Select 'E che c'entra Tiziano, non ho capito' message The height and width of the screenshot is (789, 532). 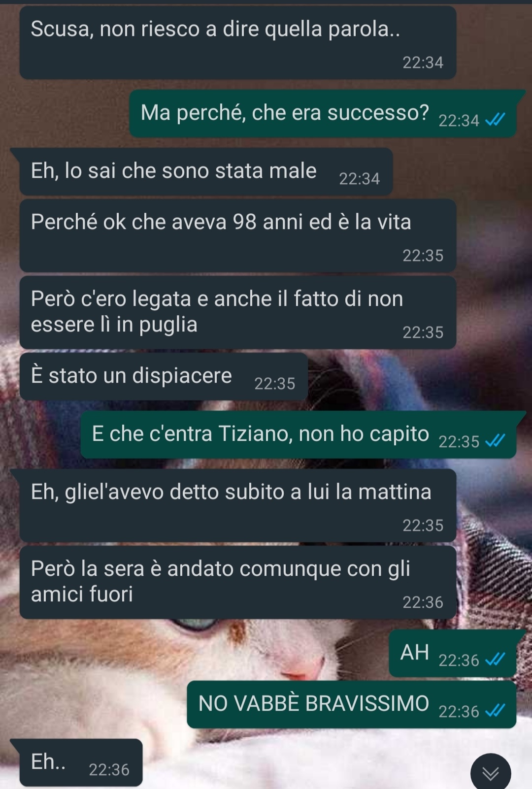298,434
